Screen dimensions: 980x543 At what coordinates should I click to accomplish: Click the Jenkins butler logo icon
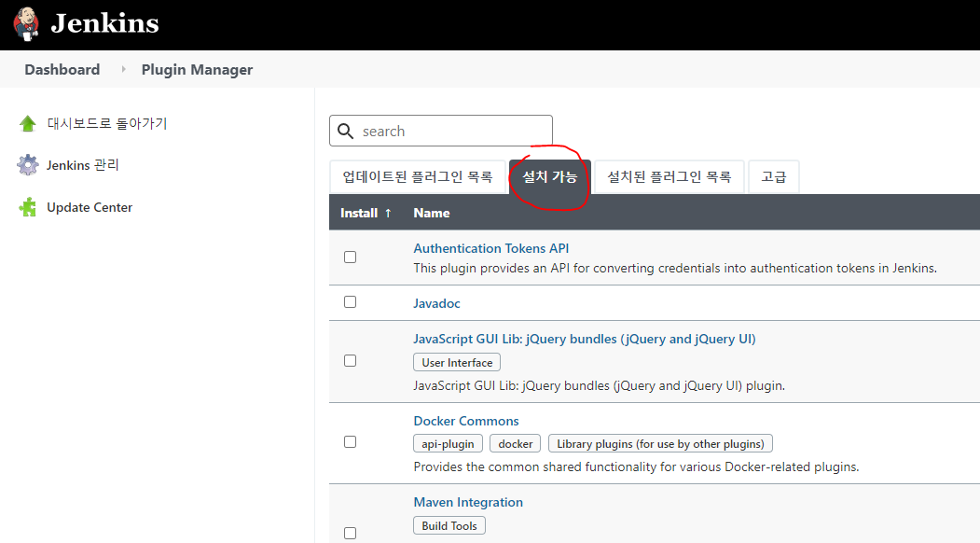[26, 23]
